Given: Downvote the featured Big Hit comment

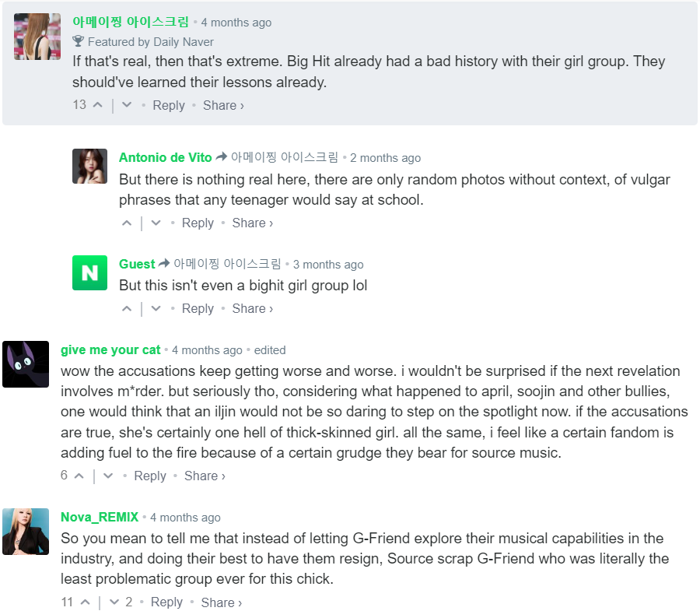Looking at the screenshot, I should tap(127, 105).
